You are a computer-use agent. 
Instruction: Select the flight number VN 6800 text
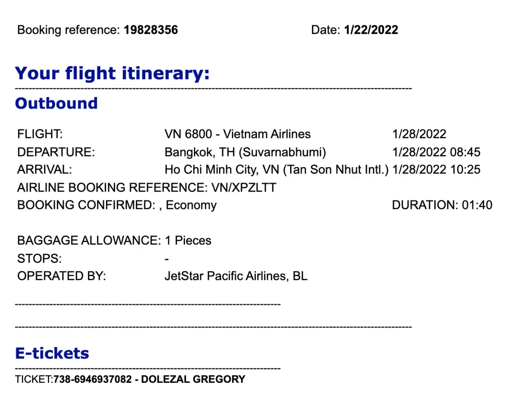coord(188,134)
